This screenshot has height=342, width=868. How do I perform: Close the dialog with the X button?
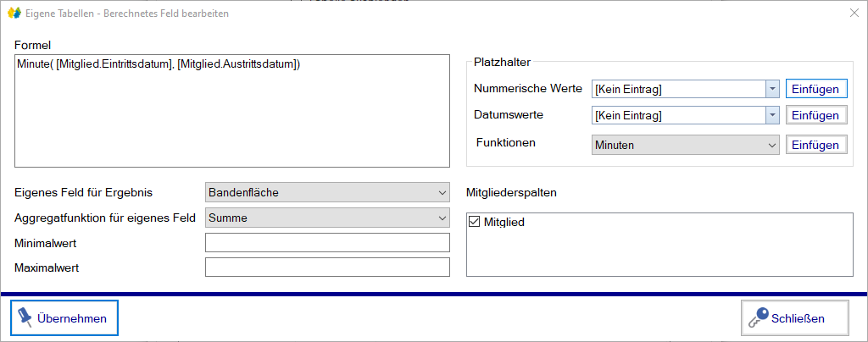tap(854, 14)
